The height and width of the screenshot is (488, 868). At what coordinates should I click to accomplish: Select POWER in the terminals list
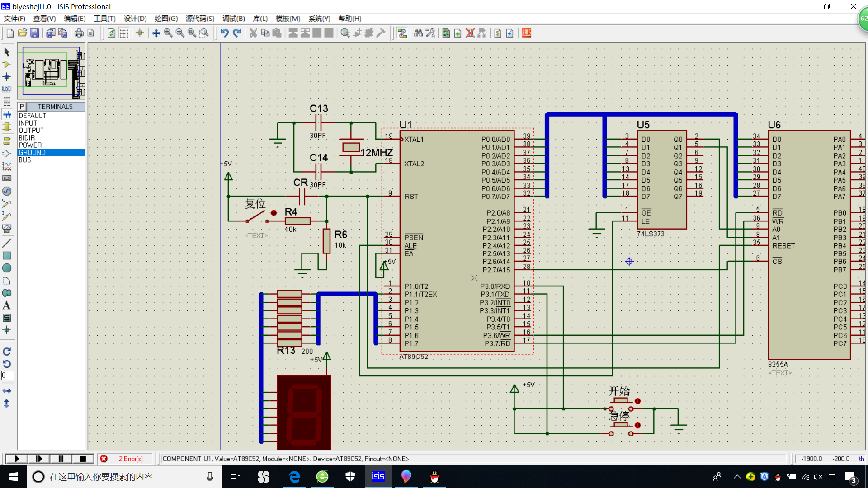[x=30, y=145]
